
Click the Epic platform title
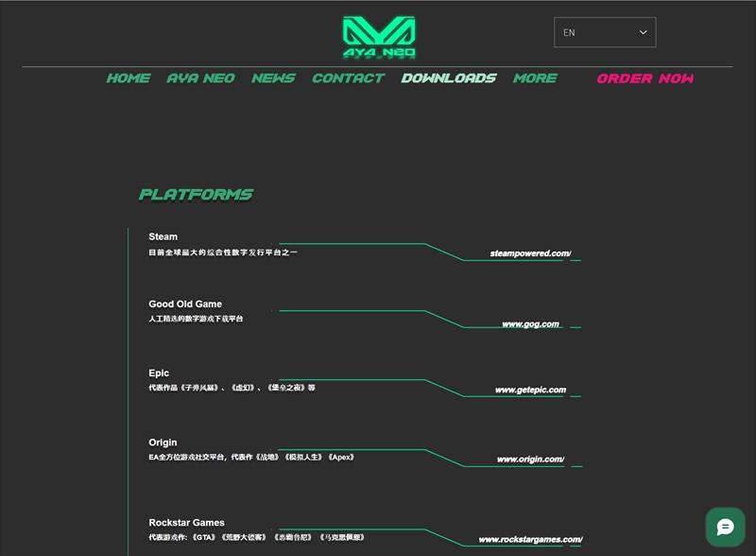(x=159, y=374)
